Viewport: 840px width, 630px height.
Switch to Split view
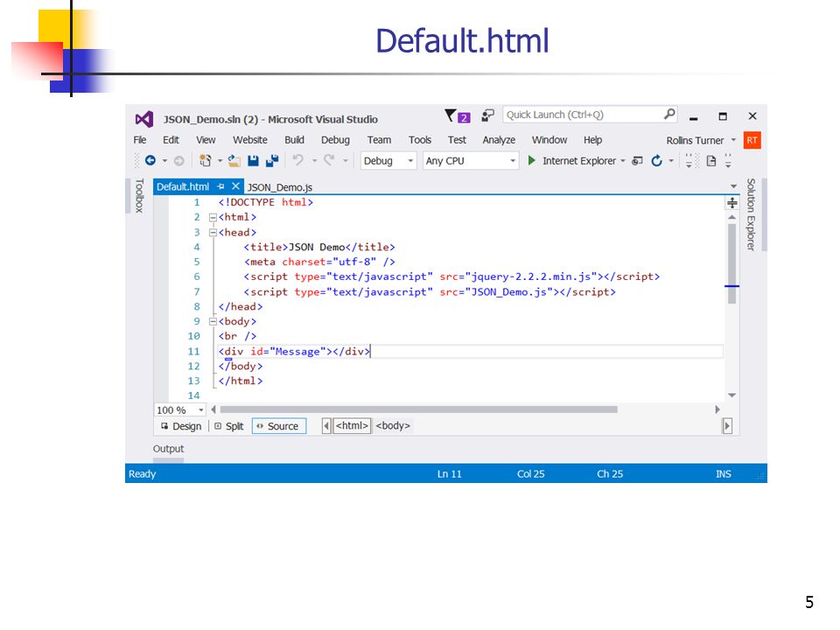(x=229, y=426)
